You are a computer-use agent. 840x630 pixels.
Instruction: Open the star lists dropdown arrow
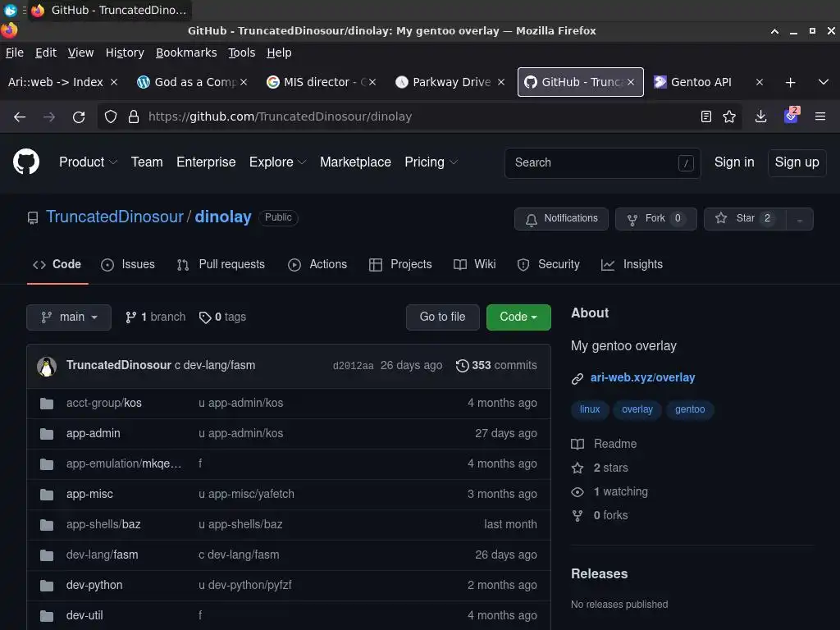click(x=799, y=219)
